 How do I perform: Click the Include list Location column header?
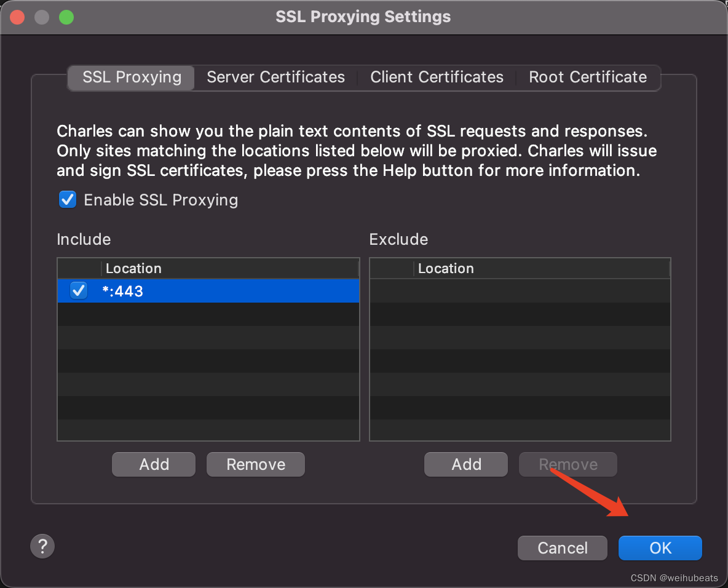(230, 268)
